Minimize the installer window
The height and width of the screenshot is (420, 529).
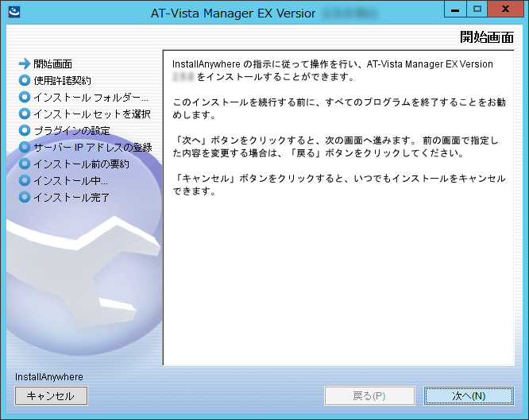[x=455, y=9]
